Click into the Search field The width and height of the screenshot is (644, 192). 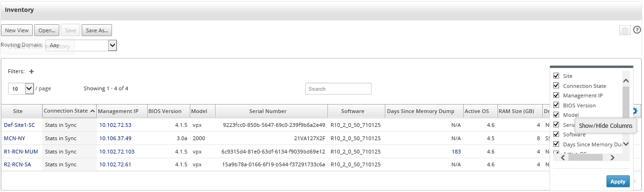(338, 88)
